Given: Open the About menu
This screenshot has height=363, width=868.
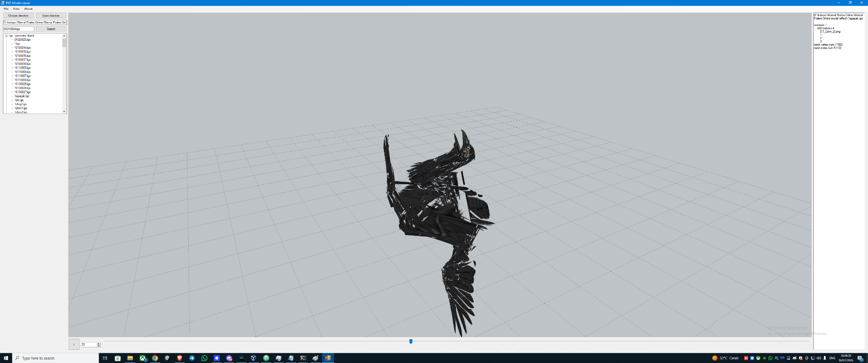Looking at the screenshot, I should [28, 9].
